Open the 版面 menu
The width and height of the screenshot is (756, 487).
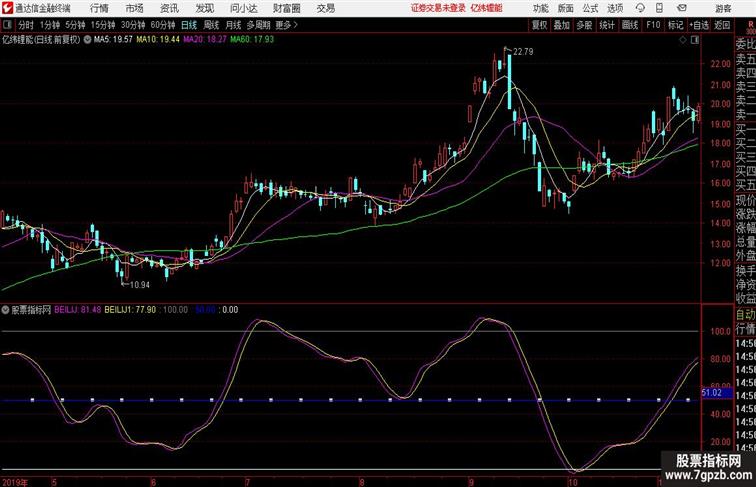click(x=566, y=8)
